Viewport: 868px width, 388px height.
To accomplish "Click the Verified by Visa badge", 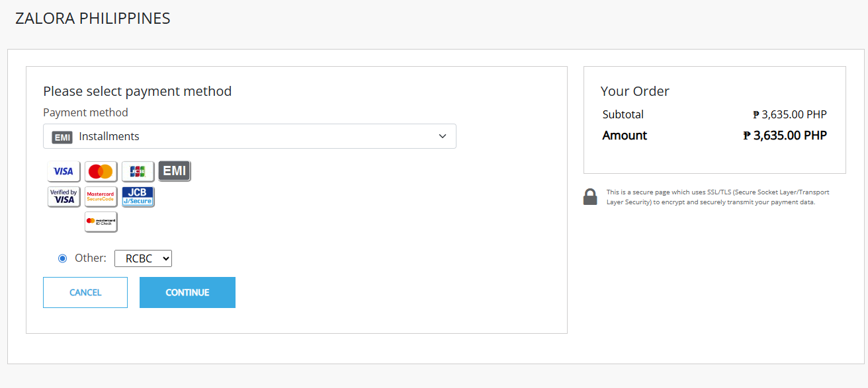I will coord(64,196).
